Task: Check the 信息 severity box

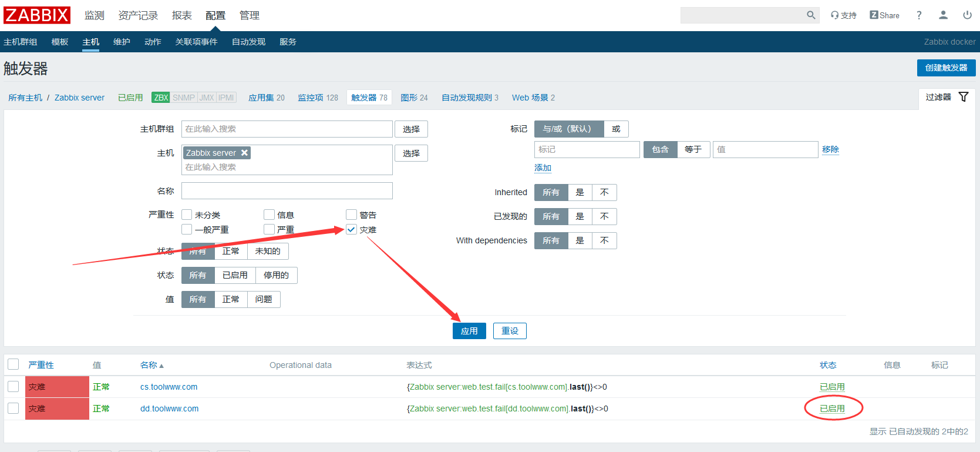Action: coord(269,215)
